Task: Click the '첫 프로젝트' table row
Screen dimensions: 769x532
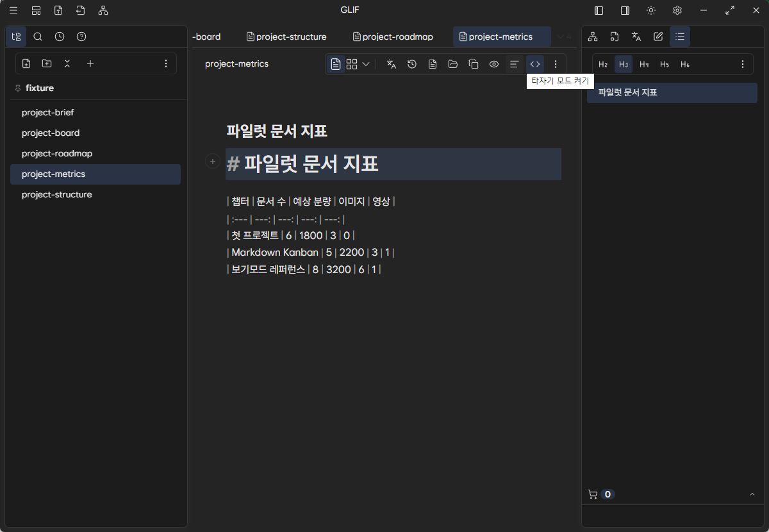Action: pyautogui.click(x=290, y=235)
